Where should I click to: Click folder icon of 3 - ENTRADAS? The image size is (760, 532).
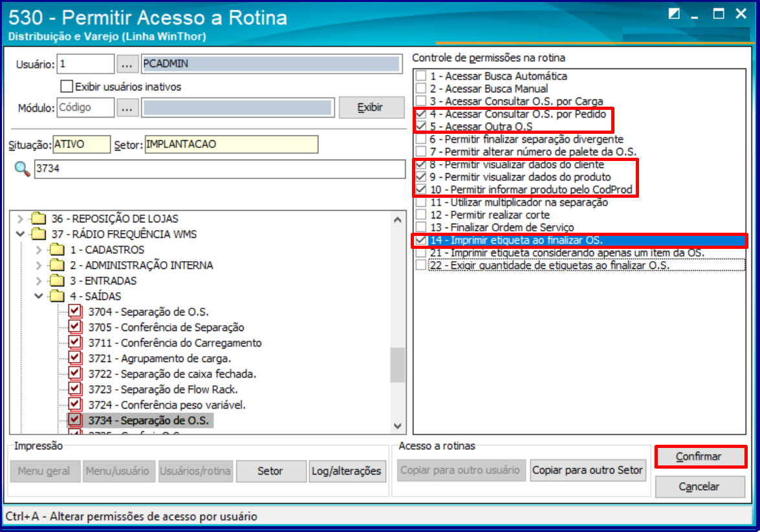coord(57,281)
